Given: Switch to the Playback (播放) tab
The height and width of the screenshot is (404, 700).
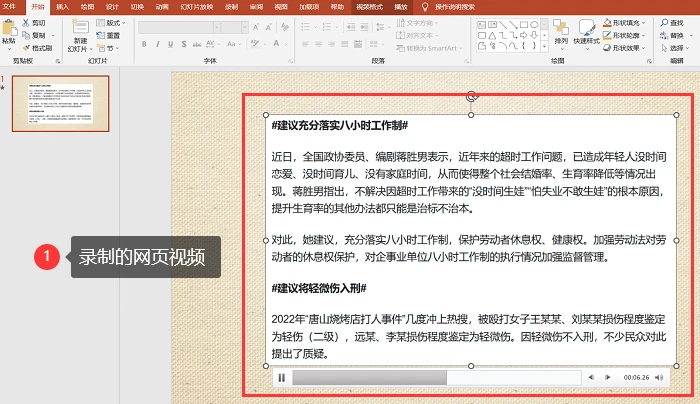Looking at the screenshot, I should click(401, 7).
